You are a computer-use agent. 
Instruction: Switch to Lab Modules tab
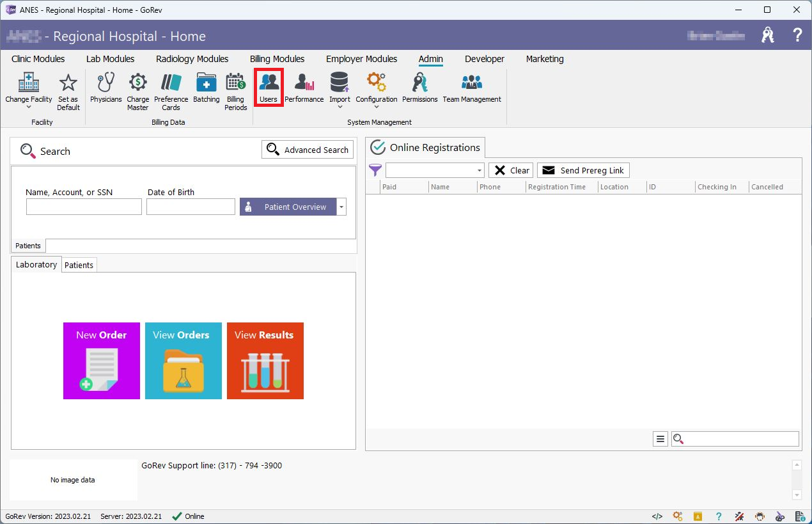point(111,59)
